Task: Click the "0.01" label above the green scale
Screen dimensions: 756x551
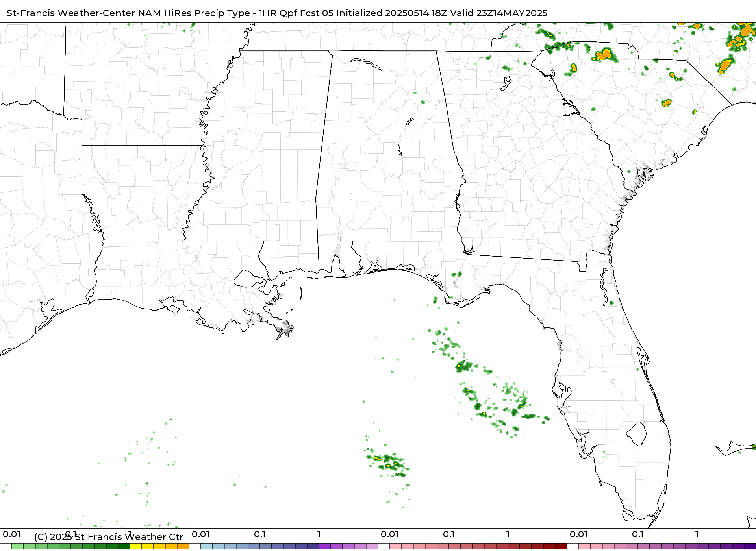Action: pos(12,534)
